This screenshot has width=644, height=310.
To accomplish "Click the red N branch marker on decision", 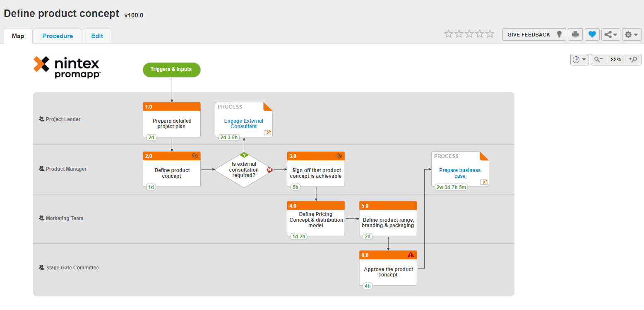I will pos(269,170).
